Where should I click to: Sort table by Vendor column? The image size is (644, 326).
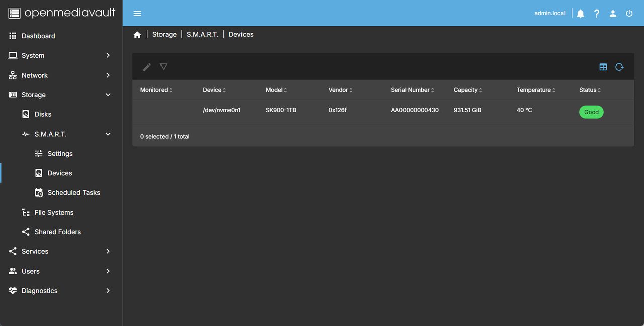point(341,90)
